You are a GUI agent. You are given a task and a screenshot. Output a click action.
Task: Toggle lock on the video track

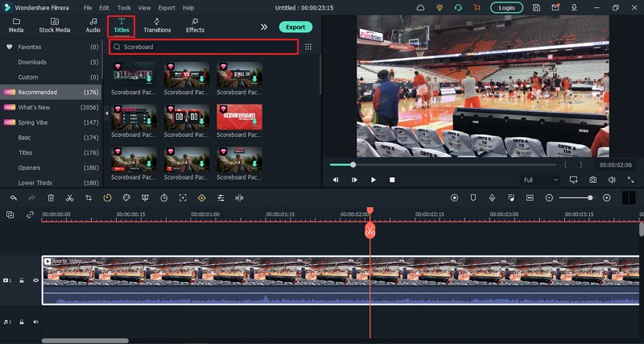click(x=22, y=280)
